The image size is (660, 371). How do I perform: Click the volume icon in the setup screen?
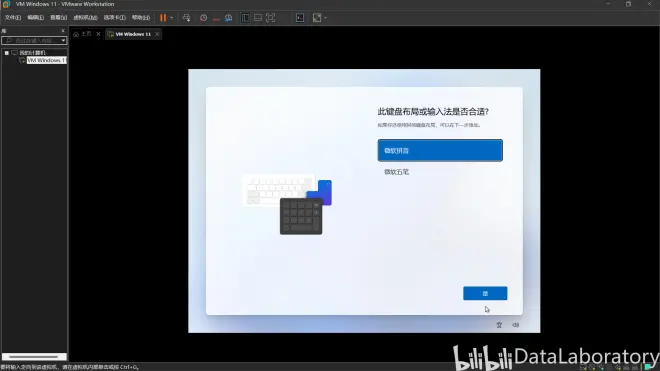[516, 325]
